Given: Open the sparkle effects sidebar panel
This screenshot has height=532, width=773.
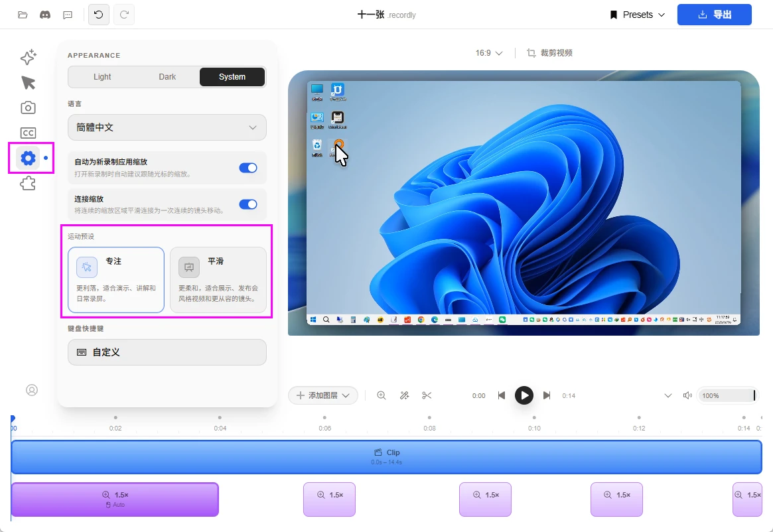Looking at the screenshot, I should tap(28, 57).
